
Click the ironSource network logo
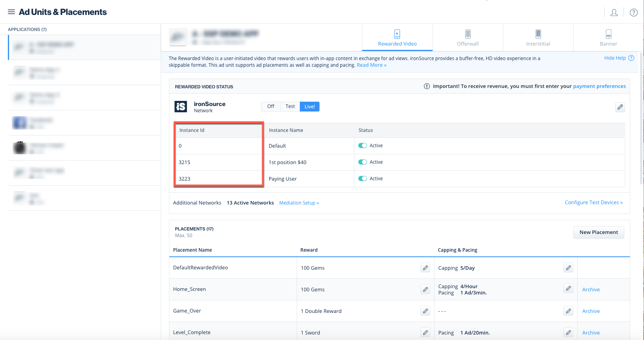coord(181,106)
